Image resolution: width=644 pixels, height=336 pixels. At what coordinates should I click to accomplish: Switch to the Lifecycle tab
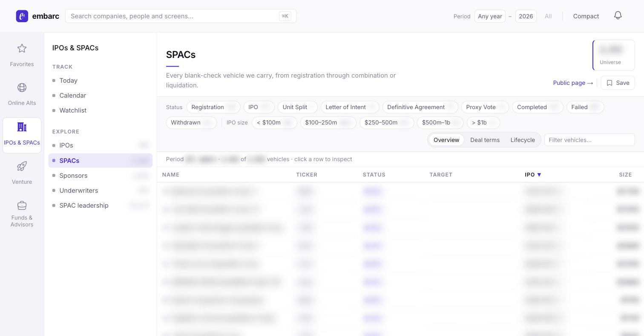tap(523, 140)
